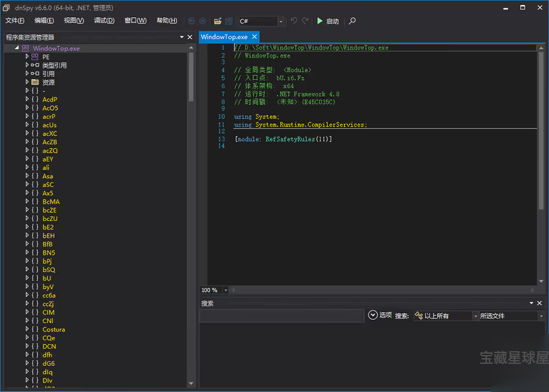The width and height of the screenshot is (549, 392).
Task: Undo last action in toolbar
Action: coord(294,21)
